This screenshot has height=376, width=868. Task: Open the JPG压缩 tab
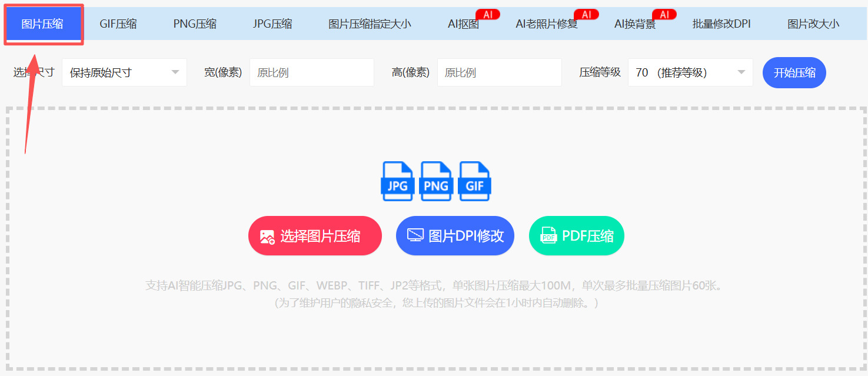click(x=272, y=23)
